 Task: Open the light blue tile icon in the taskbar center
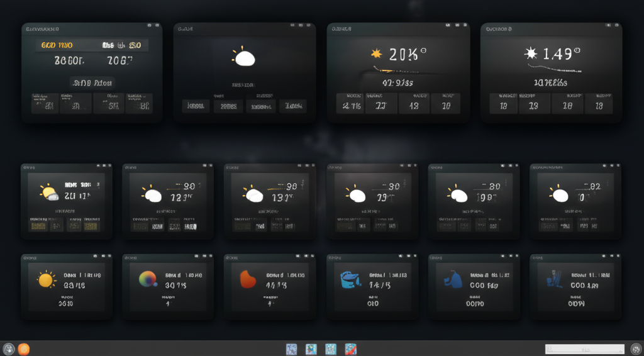(331, 350)
